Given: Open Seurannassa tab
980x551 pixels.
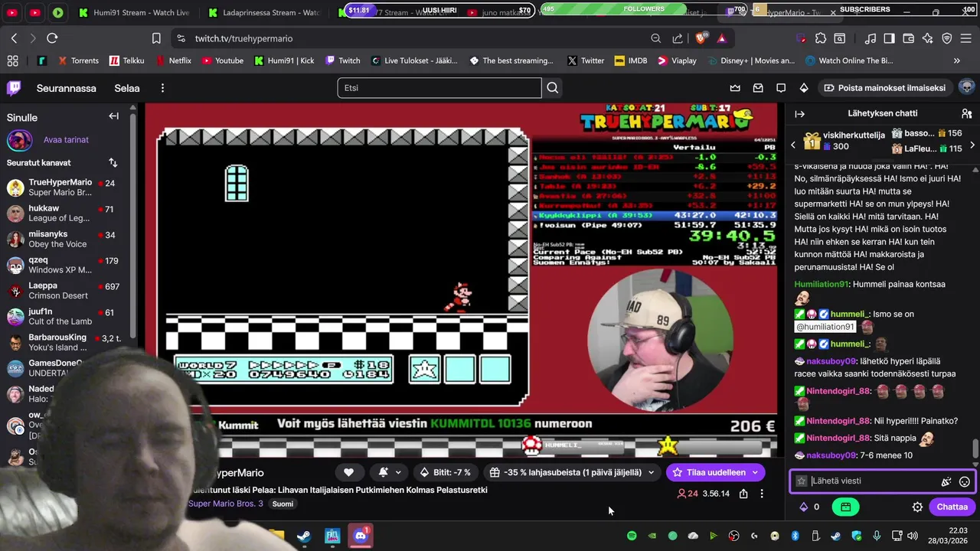Looking at the screenshot, I should (x=67, y=88).
